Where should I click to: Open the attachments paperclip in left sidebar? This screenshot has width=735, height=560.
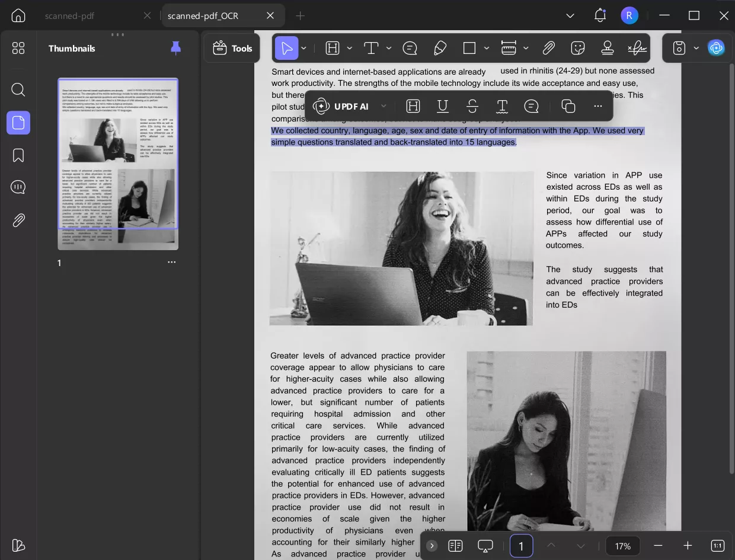point(18,220)
